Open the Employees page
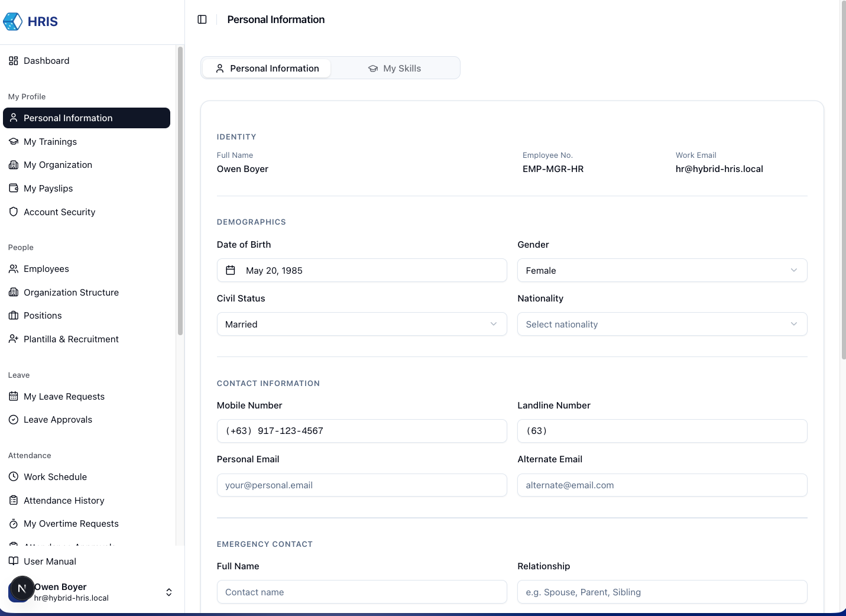Screen dimensions: 846x616 tap(46, 269)
